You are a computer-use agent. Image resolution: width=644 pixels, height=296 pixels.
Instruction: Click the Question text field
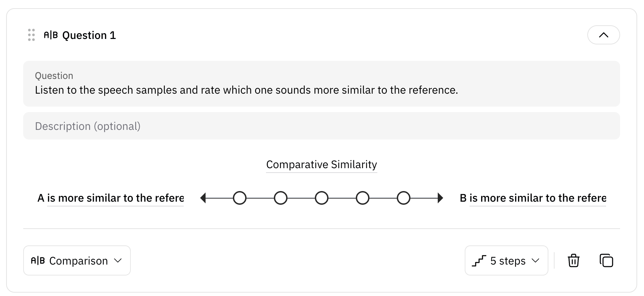pyautogui.click(x=322, y=84)
